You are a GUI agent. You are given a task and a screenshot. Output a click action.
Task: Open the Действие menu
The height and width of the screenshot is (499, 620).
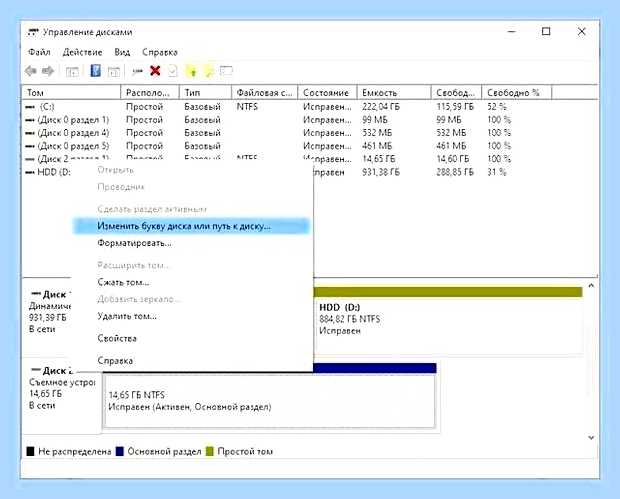point(82,52)
